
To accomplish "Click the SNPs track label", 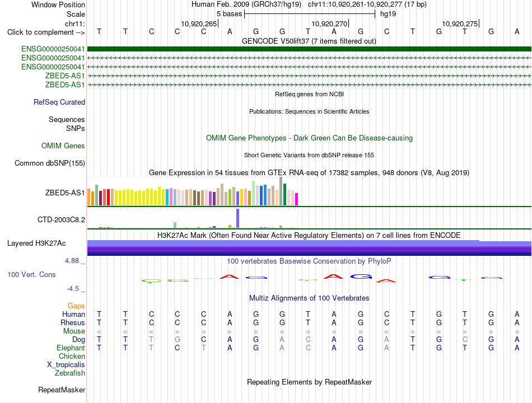I will [76, 128].
